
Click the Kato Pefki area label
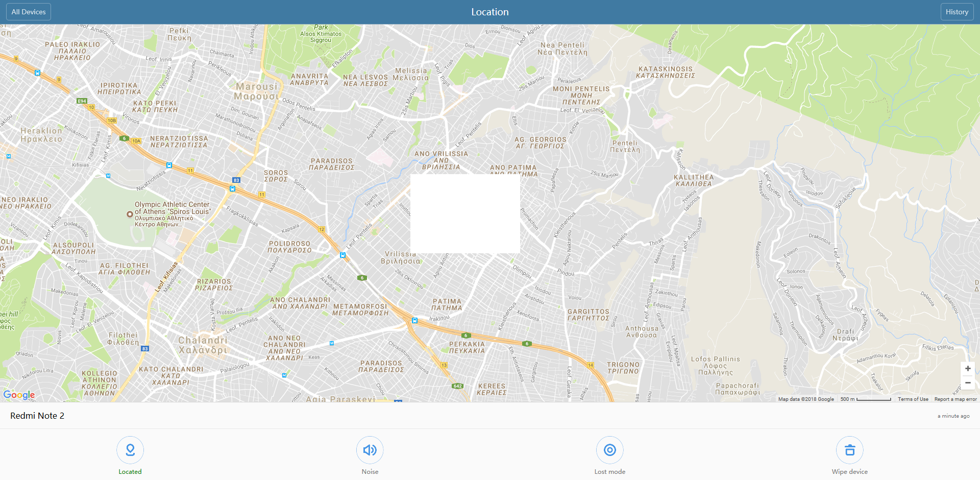coord(155,107)
